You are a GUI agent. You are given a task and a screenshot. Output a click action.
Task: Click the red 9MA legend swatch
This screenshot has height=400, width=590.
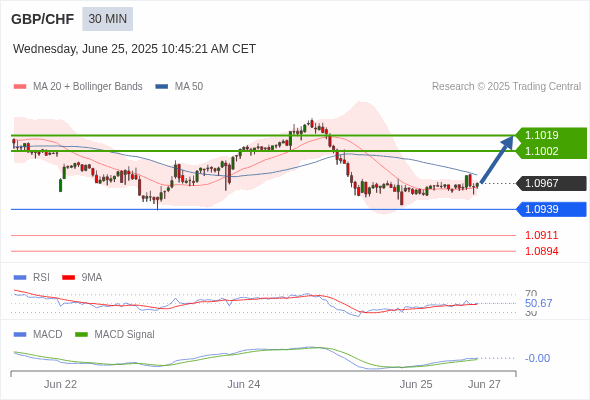tap(68, 278)
